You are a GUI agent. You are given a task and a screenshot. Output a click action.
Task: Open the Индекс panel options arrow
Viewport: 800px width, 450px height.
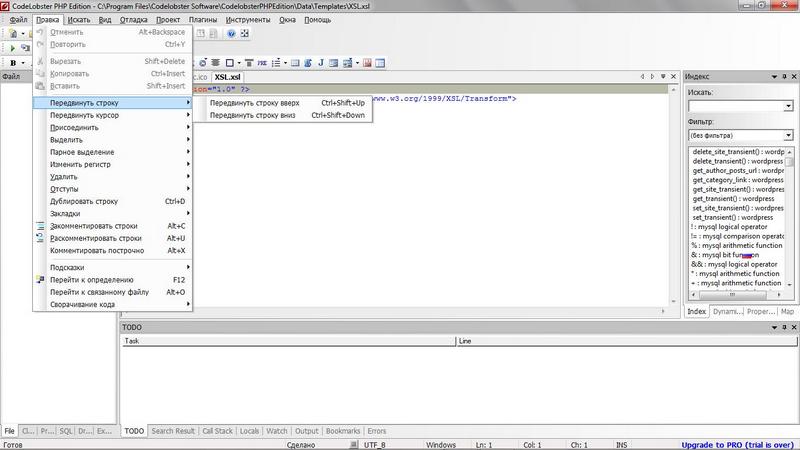774,77
